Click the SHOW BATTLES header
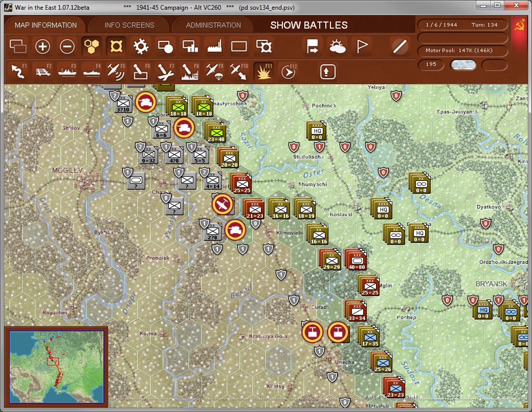The width and height of the screenshot is (532, 412). coord(308,25)
